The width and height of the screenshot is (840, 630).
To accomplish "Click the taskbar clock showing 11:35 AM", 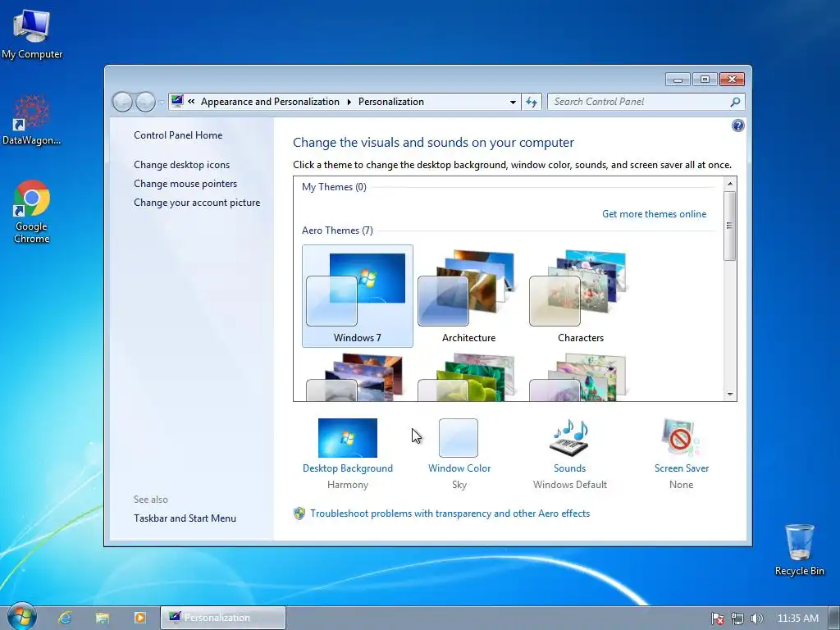I will (797, 619).
